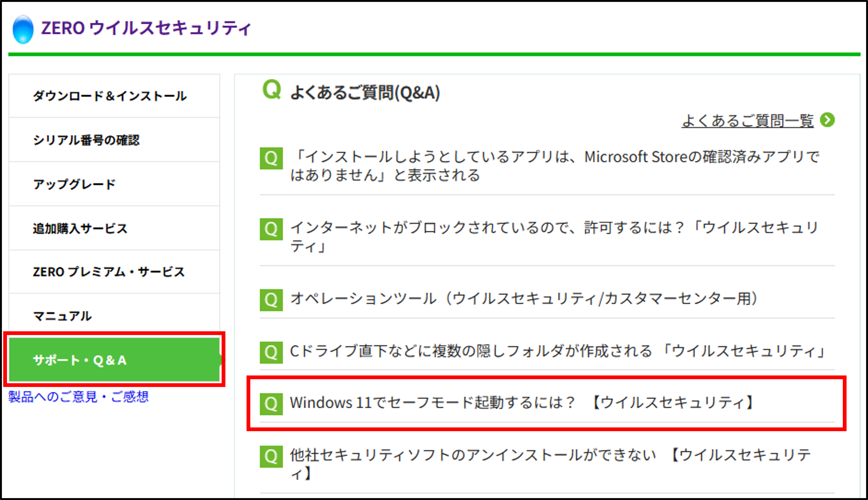Open ZERO プレミアム・サービス menu item
Image resolution: width=868 pixels, height=500 pixels.
[x=114, y=272]
